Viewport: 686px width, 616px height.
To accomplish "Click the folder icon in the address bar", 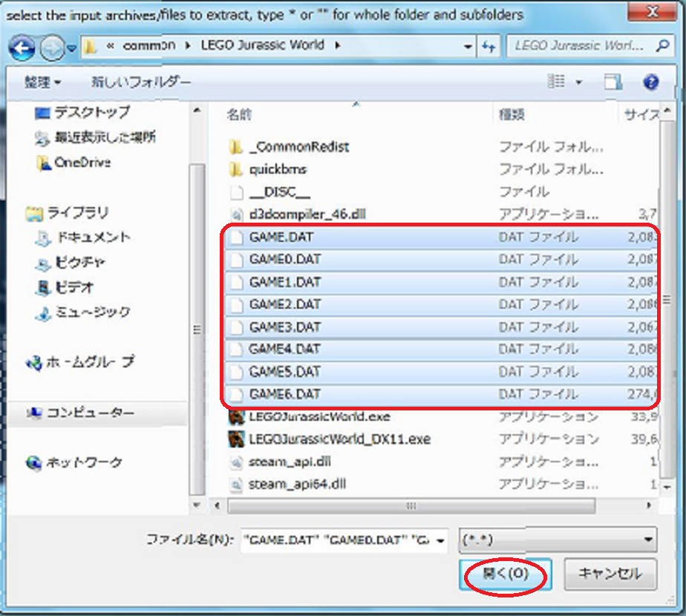I will click(90, 46).
